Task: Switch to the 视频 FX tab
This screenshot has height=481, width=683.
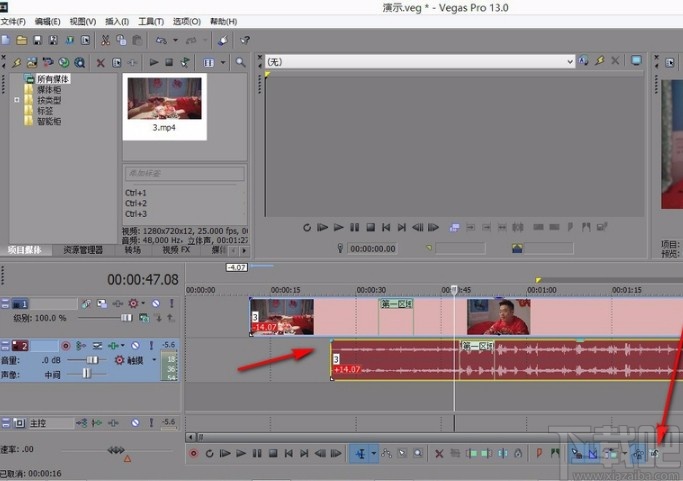Action: click(x=176, y=250)
